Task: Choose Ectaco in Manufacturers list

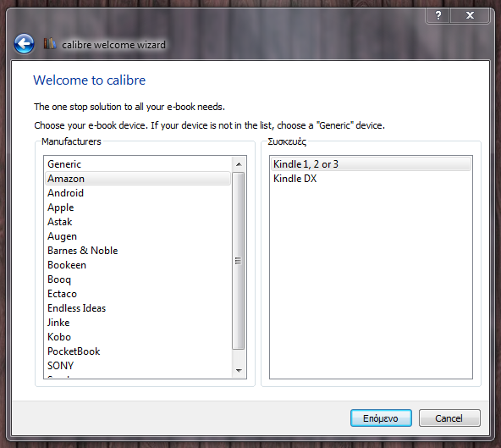Action: tap(138, 294)
